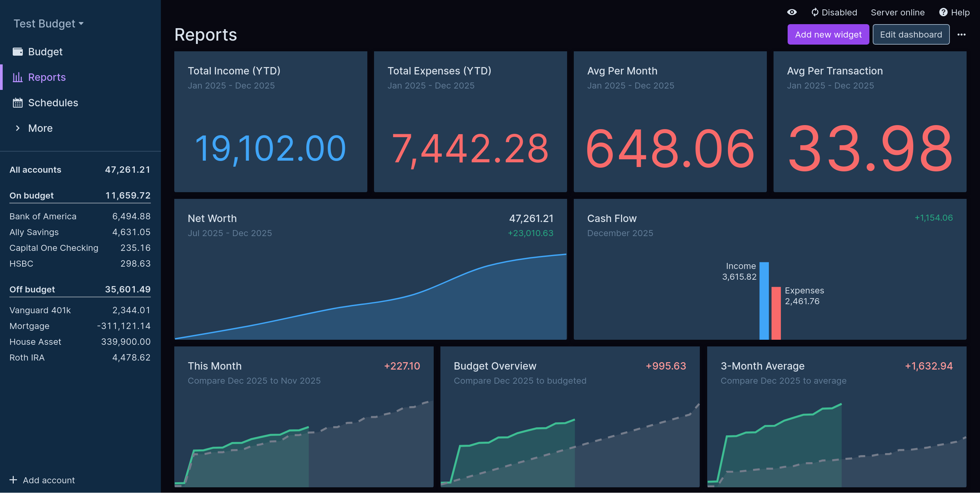This screenshot has width=980, height=493.
Task: Toggle privacy mode with the eye icon
Action: (792, 12)
